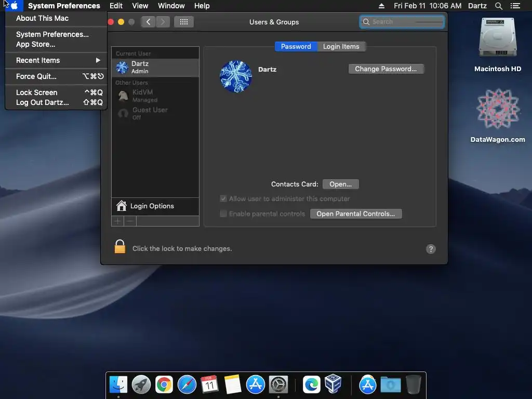The height and width of the screenshot is (399, 532).
Task: Open Trash in the Dock
Action: (413, 385)
